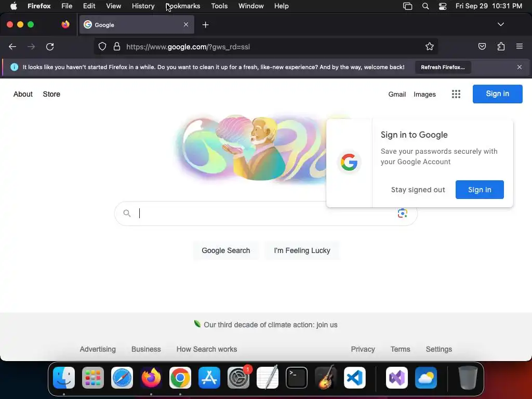Open a new tab with plus
The width and height of the screenshot is (532, 399).
pos(205,25)
